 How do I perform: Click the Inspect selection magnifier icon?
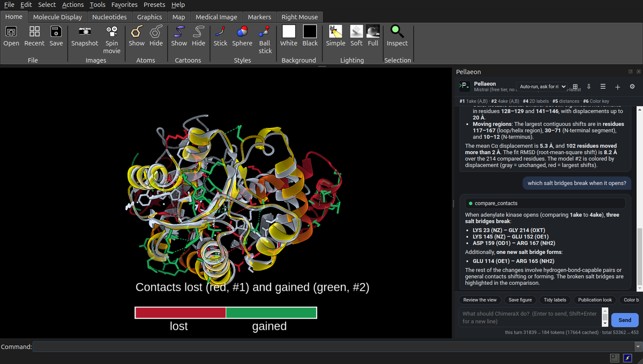click(x=397, y=32)
